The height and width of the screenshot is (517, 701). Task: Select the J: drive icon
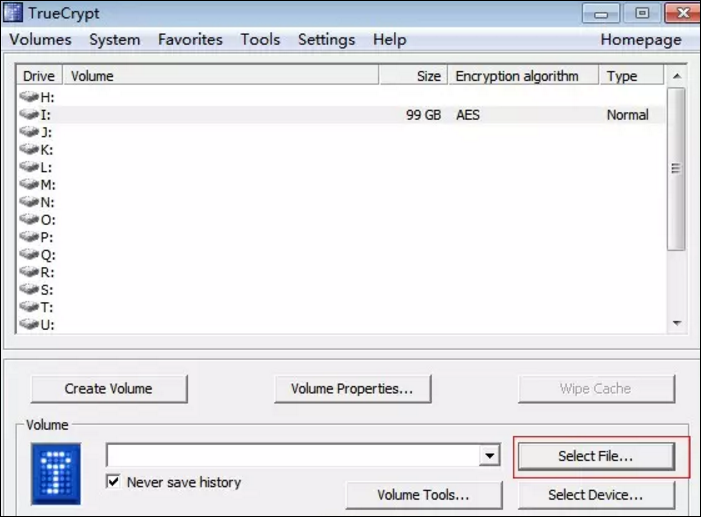(29, 131)
